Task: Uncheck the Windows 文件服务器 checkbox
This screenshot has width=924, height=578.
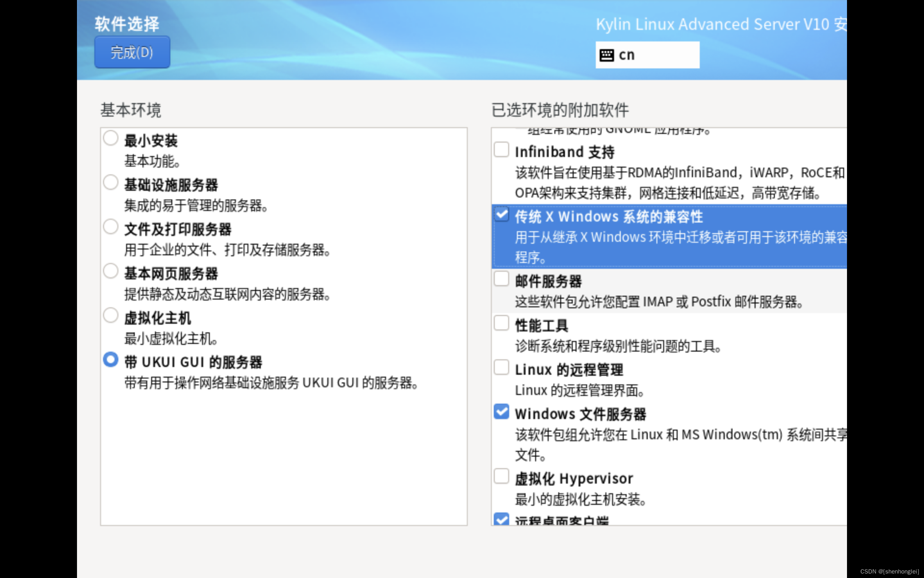Action: [501, 412]
